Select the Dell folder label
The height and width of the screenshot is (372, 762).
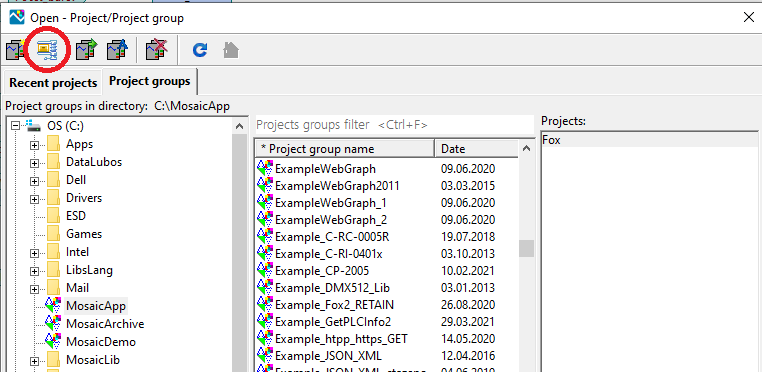click(x=76, y=180)
